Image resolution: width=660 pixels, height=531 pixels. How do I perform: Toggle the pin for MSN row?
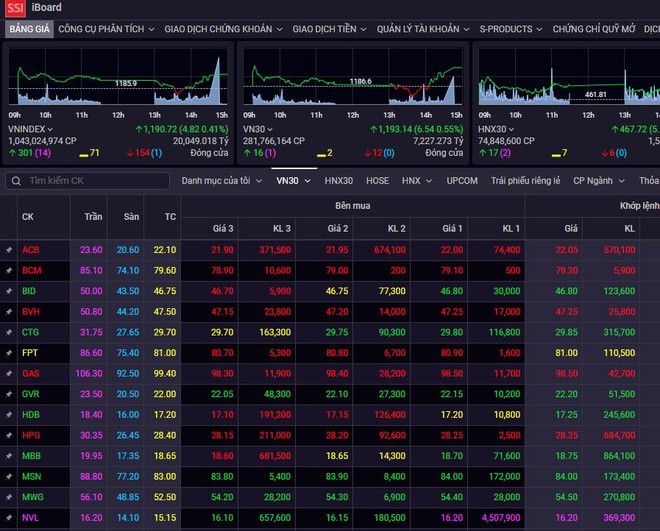9,476
